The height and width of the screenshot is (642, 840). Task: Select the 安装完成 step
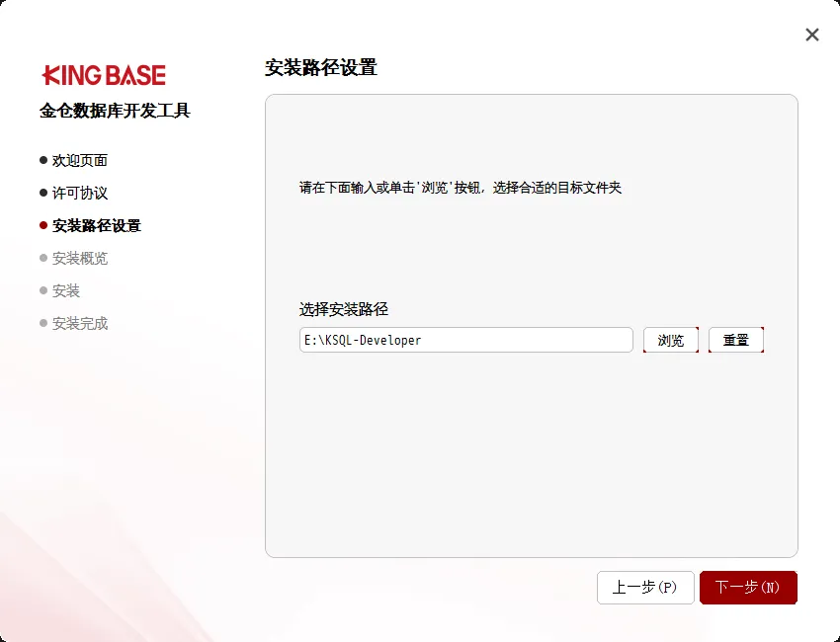point(80,323)
